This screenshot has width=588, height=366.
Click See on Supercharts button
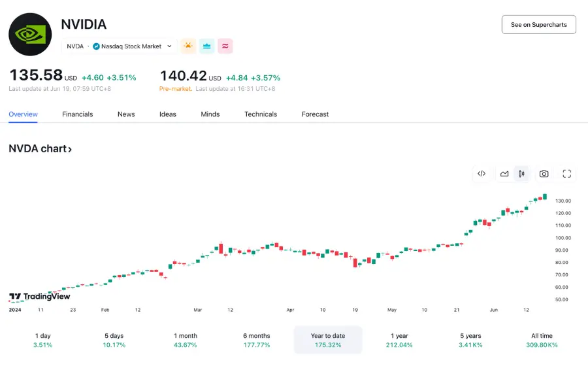539,25
